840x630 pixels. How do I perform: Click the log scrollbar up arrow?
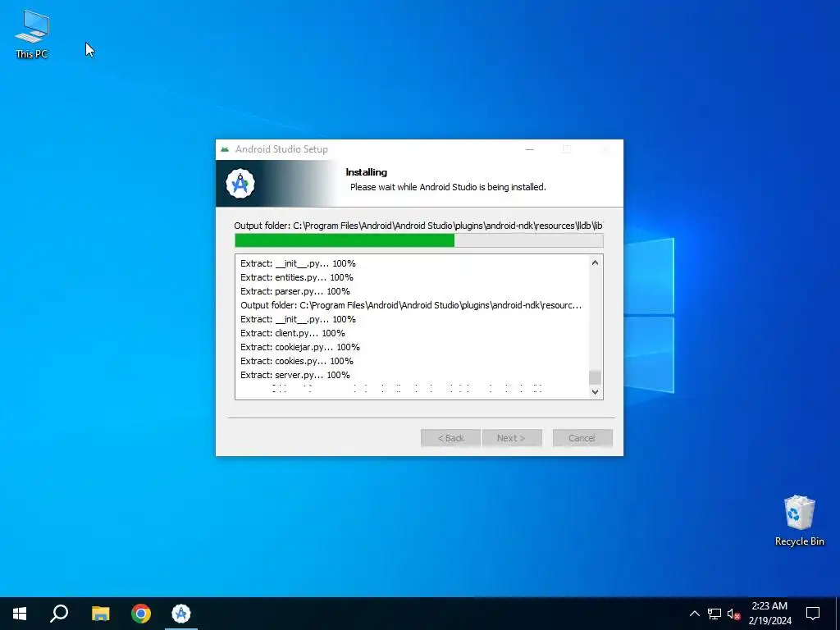[x=595, y=262]
